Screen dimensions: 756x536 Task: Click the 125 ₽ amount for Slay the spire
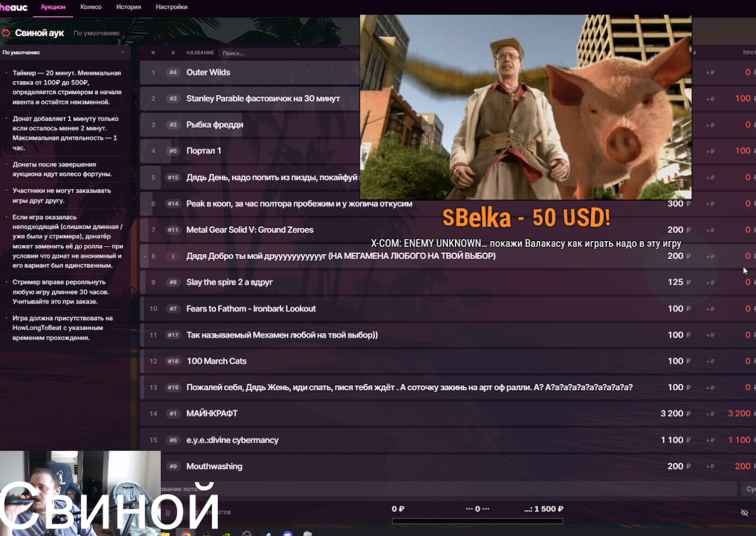coord(679,282)
